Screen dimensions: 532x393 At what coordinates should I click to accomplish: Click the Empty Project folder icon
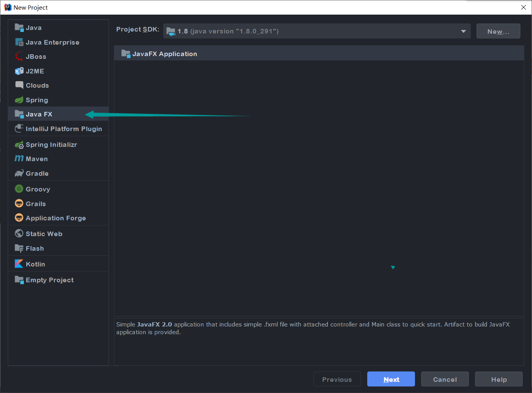(19, 280)
